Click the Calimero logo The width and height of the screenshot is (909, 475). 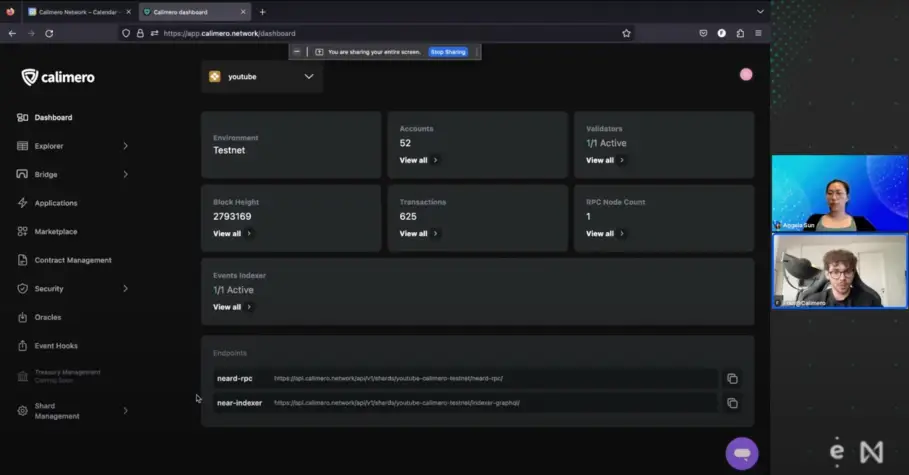click(58, 77)
